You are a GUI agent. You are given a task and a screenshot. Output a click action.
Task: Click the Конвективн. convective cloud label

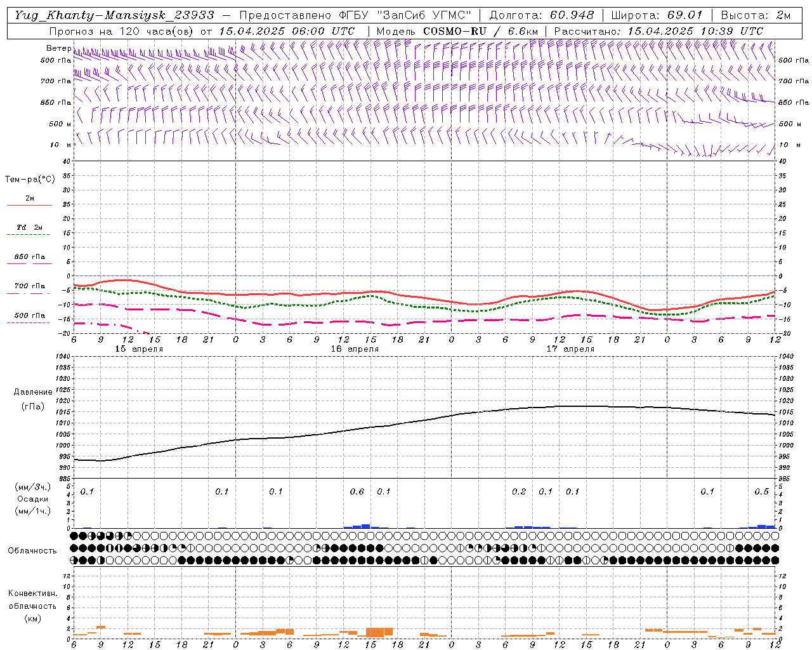point(32,594)
